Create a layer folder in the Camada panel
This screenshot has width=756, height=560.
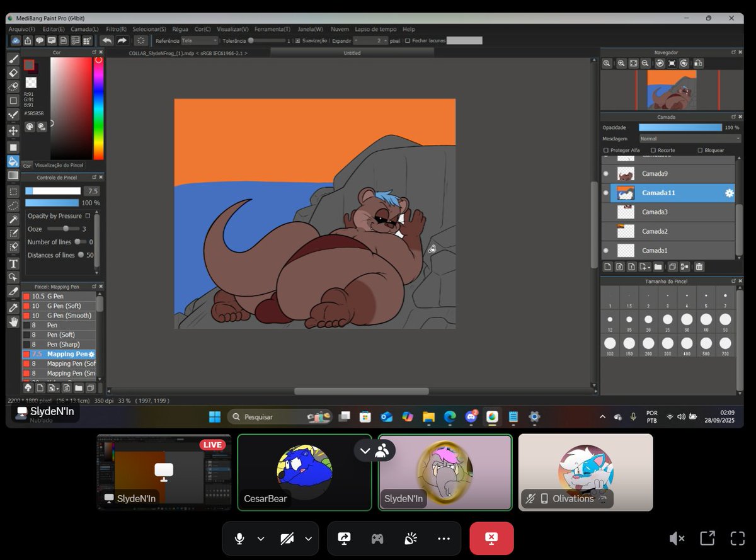point(658,267)
